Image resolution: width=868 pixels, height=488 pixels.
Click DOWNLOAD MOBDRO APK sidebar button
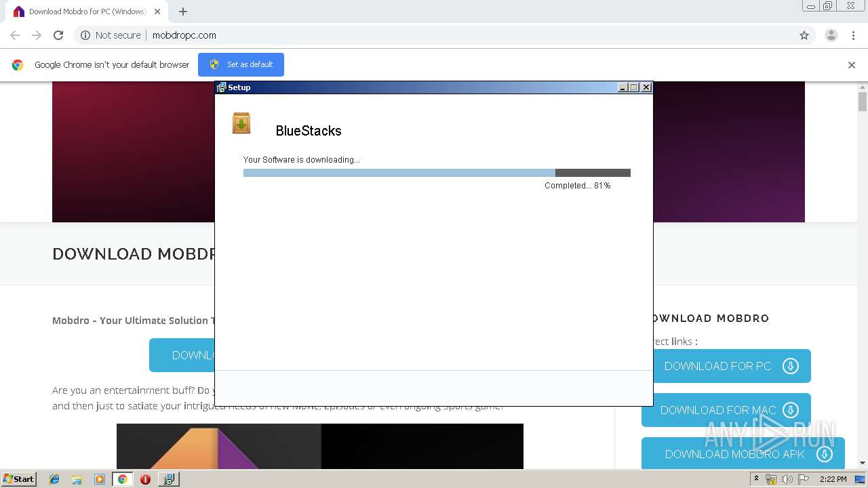tap(743, 453)
